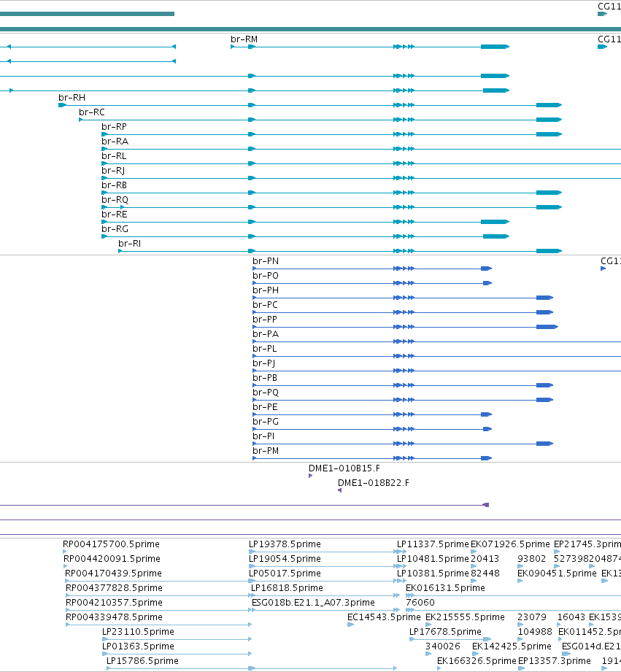Pick the LP05017.5prime EST label
This screenshot has height=672, width=621.
click(285, 573)
